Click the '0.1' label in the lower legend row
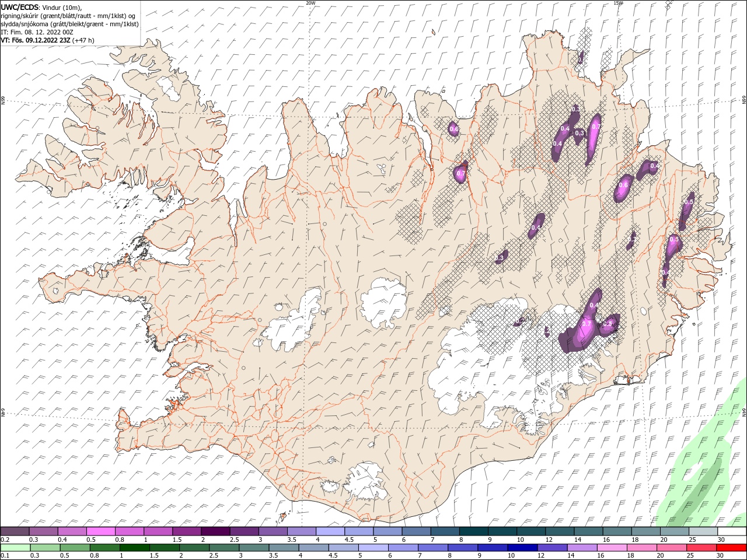 (x=5, y=556)
